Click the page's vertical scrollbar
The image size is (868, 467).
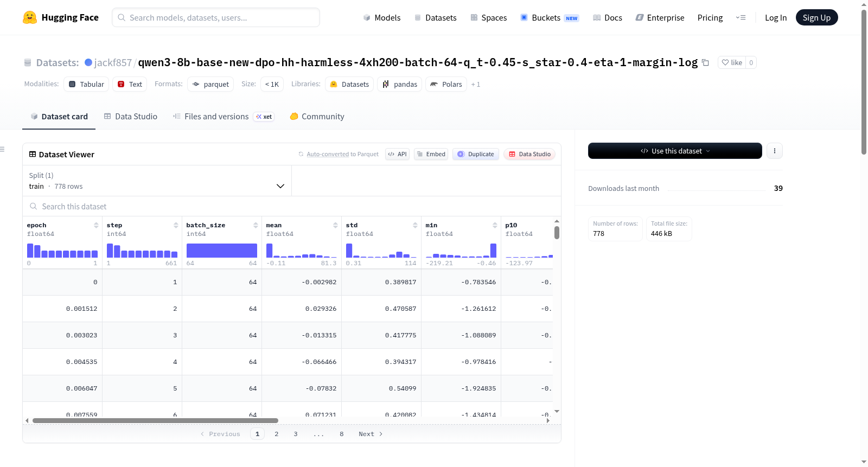864,81
